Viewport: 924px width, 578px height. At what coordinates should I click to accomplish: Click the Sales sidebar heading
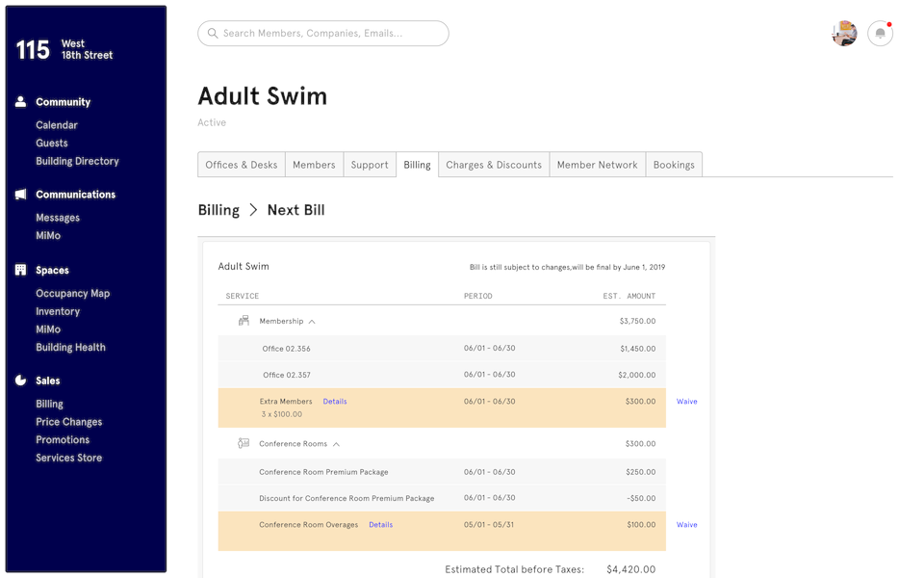point(48,381)
